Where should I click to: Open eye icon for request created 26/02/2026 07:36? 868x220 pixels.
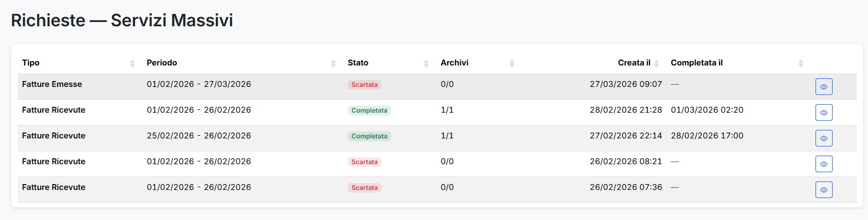tap(824, 190)
